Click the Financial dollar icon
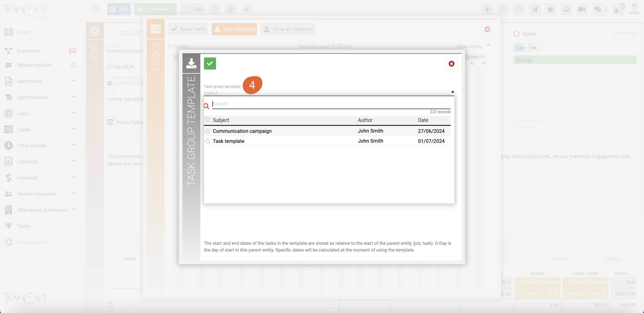This screenshot has height=313, width=644. (x=8, y=178)
